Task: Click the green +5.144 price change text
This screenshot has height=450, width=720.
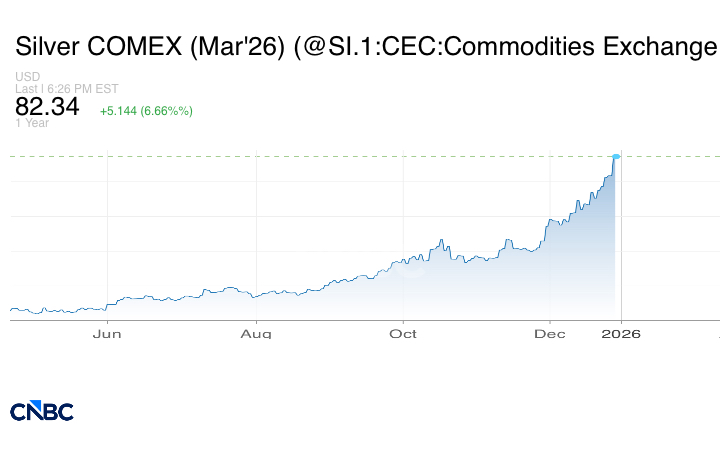Action: click(146, 110)
